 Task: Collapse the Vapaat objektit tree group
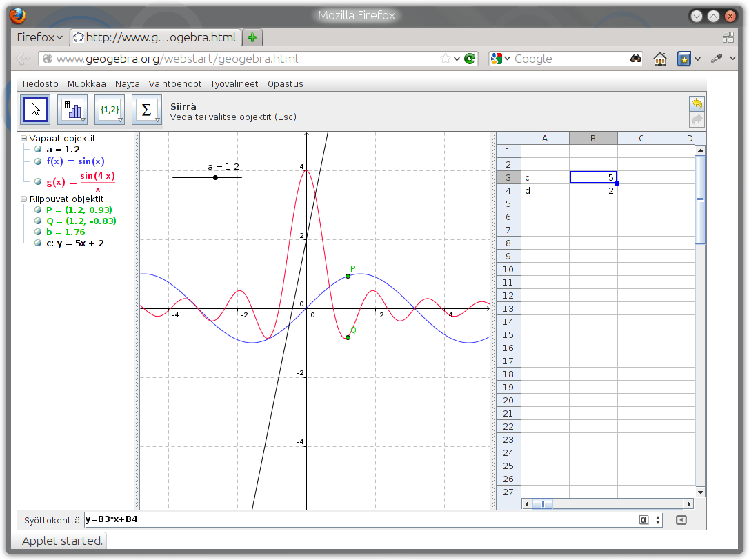coord(24,138)
